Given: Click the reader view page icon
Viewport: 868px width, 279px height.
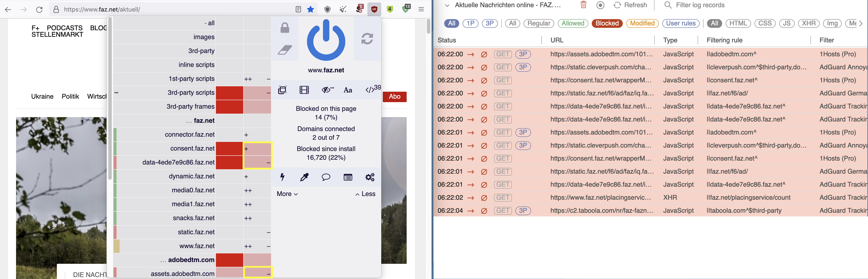Looking at the screenshot, I should [298, 9].
